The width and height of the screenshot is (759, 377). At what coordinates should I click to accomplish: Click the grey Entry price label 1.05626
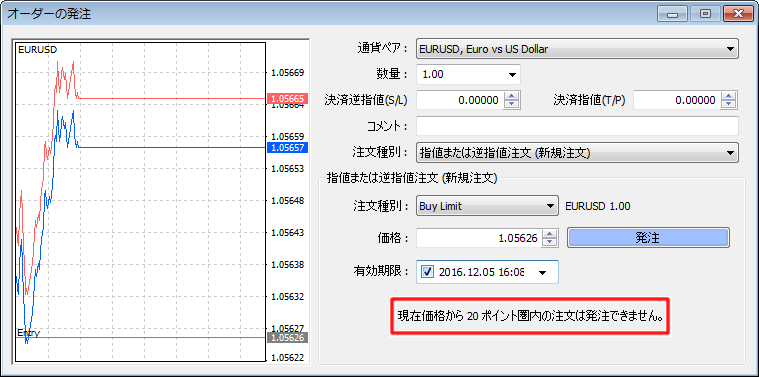tap(288, 338)
